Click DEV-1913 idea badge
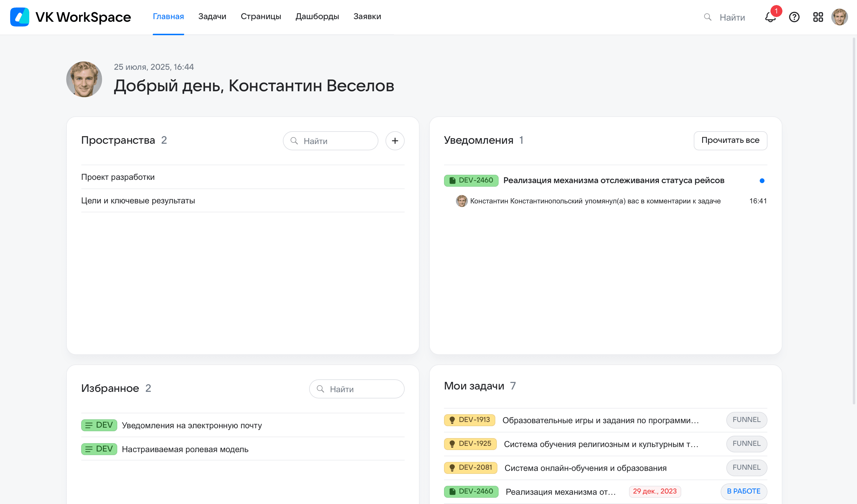The width and height of the screenshot is (857, 504). [x=470, y=420]
